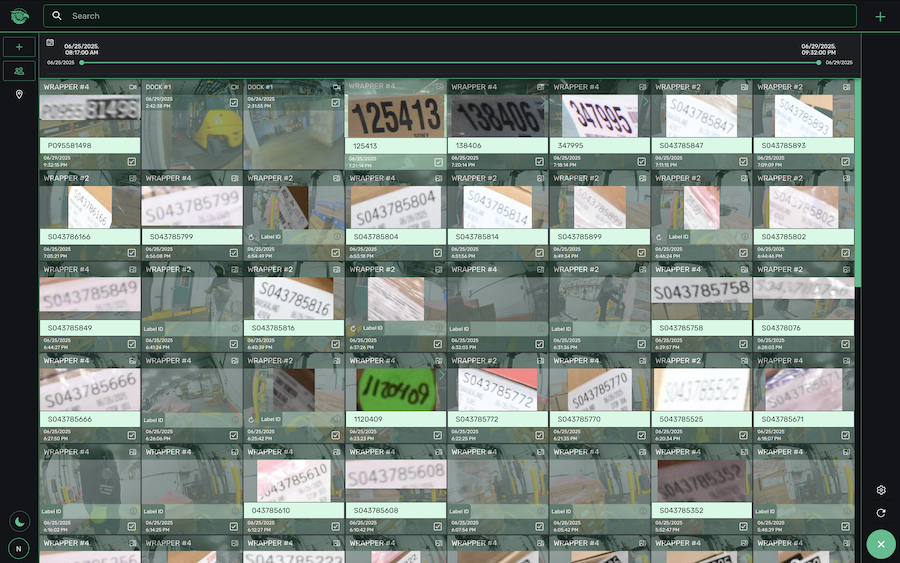The image size is (900, 563).
Task: Show the next image on the 347995 card
Action: click(x=646, y=101)
